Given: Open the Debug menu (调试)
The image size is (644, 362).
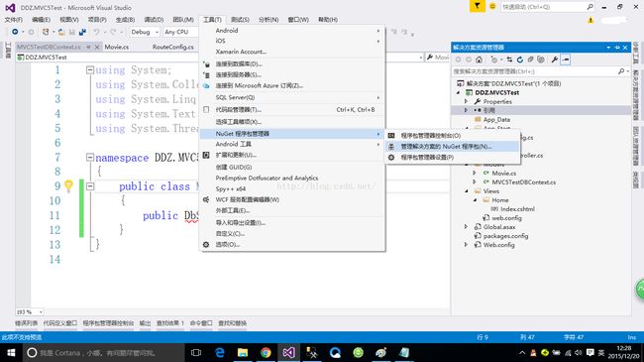Looking at the screenshot, I should coord(154,19).
